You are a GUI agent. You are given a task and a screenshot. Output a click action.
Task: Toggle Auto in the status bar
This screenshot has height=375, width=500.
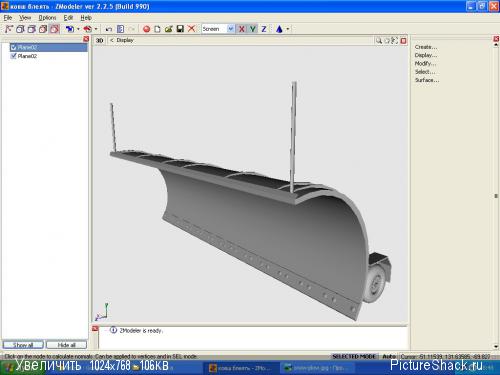(x=389, y=356)
